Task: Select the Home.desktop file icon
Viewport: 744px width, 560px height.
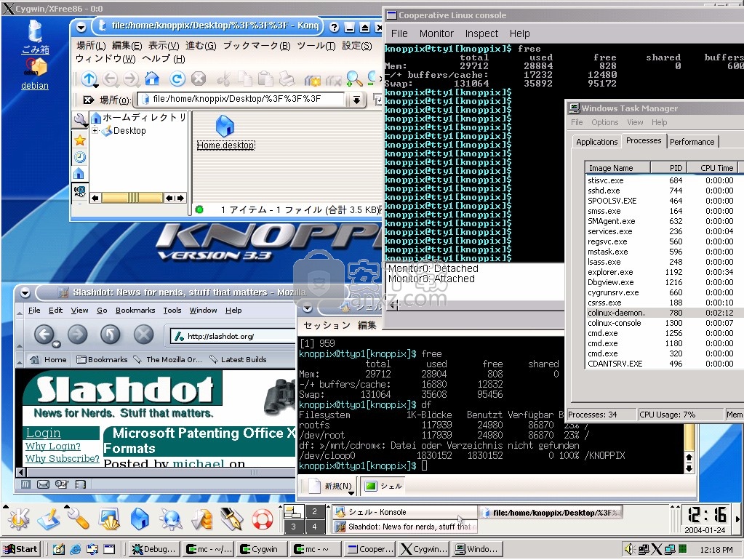Action: pyautogui.click(x=225, y=127)
